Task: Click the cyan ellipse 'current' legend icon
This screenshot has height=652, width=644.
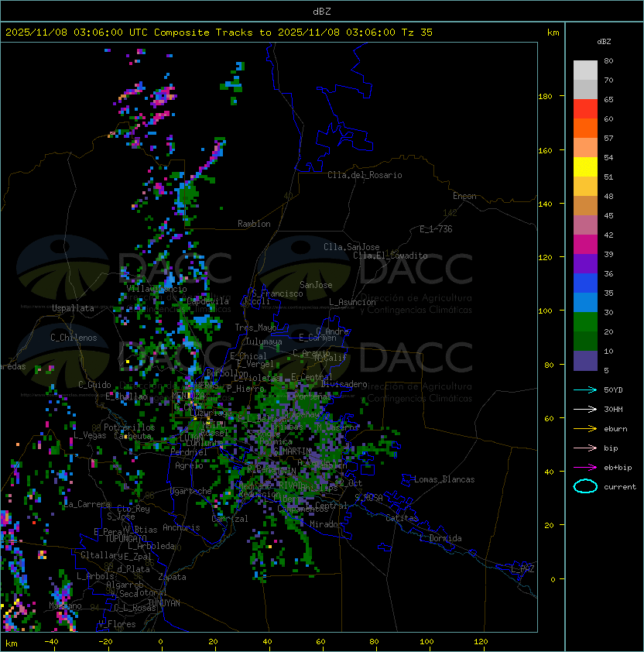Action: [x=585, y=486]
